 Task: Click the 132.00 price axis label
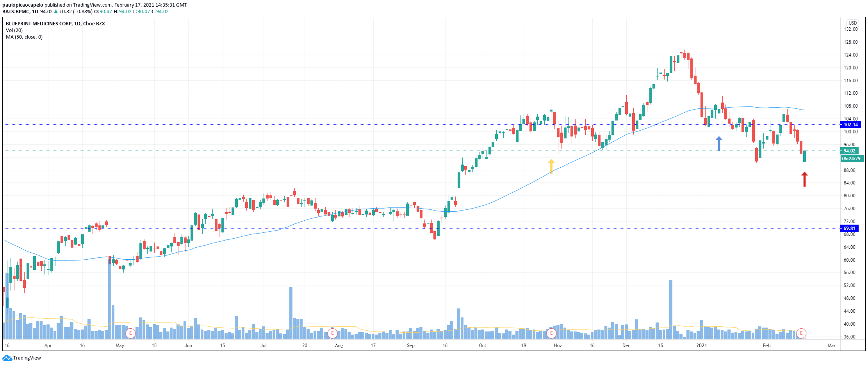coord(850,29)
